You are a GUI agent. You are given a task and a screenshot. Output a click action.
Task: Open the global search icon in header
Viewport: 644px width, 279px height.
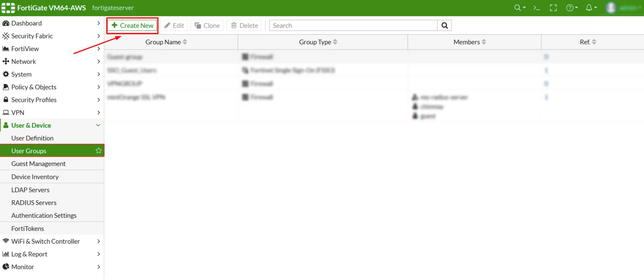coord(520,8)
